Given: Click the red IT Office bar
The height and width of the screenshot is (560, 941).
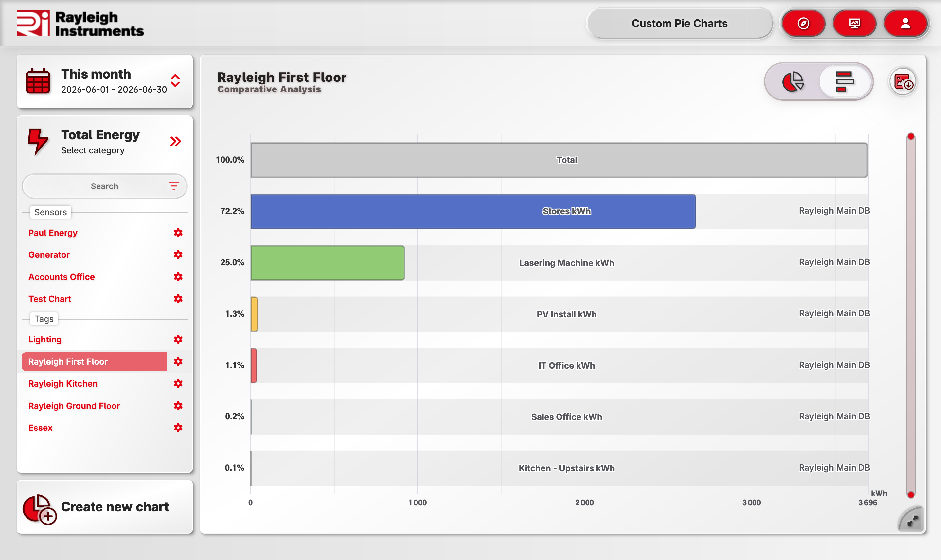Looking at the screenshot, I should point(254,365).
